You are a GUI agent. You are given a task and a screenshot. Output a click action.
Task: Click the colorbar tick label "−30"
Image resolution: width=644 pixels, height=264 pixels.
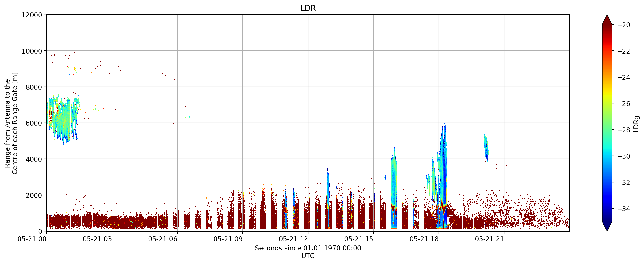(624, 156)
